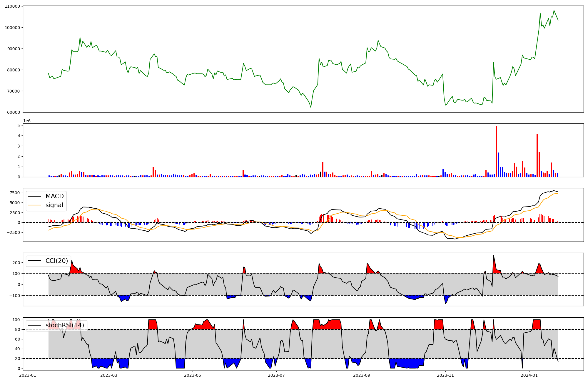Click the 2023-05 date tick label
This screenshot has height=382, width=588.
pyautogui.click(x=193, y=375)
